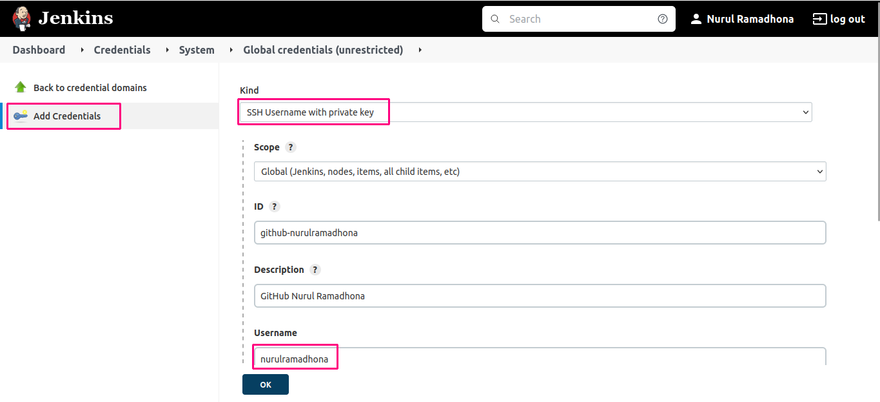Open Scope help question mark
880x402 pixels.
pyautogui.click(x=290, y=147)
